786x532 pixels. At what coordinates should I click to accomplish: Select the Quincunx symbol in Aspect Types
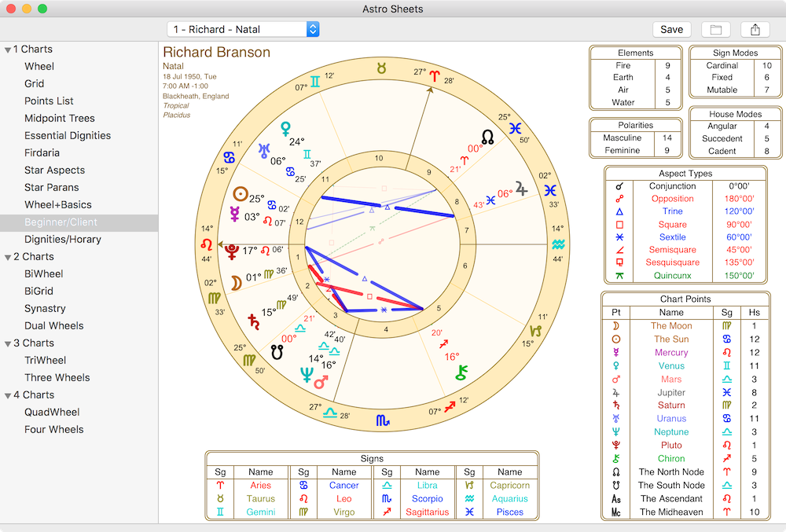click(619, 276)
